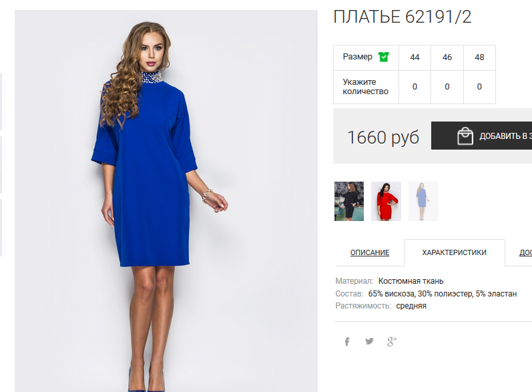The image size is (532, 392).
Task: Select size 44 column header
Action: [x=415, y=57]
